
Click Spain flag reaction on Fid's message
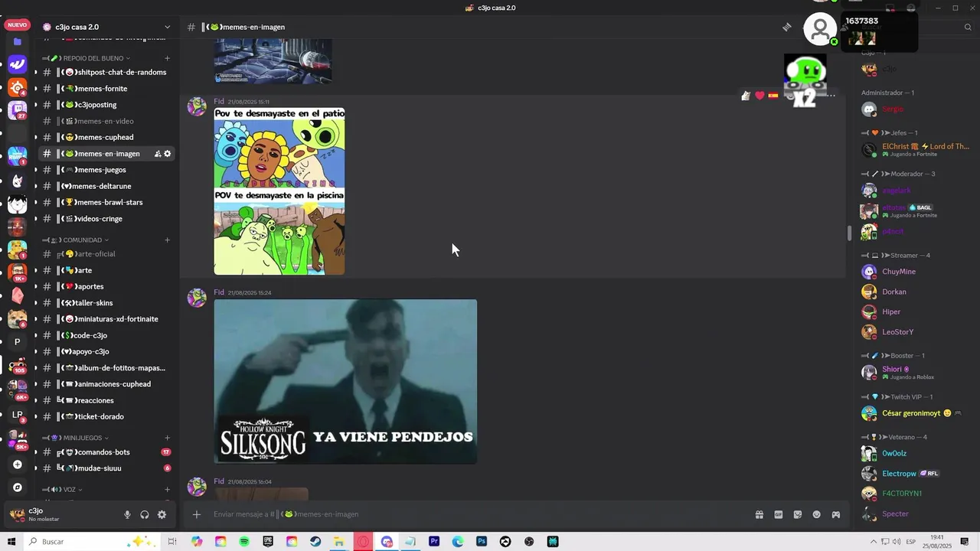pyautogui.click(x=773, y=96)
